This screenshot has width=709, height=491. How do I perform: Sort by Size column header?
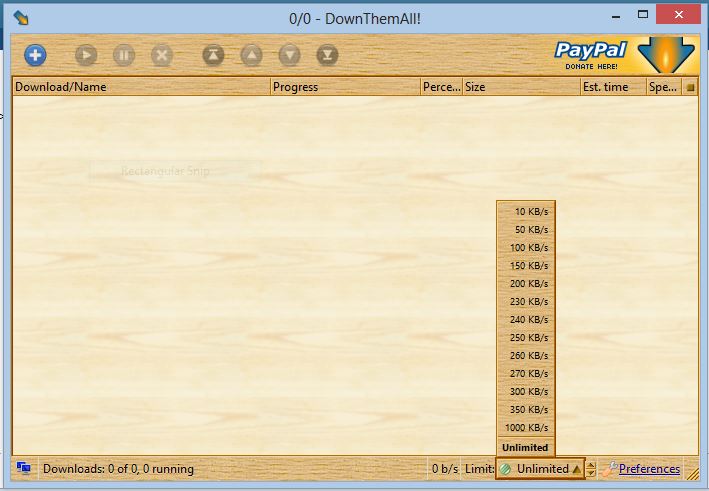coord(521,87)
